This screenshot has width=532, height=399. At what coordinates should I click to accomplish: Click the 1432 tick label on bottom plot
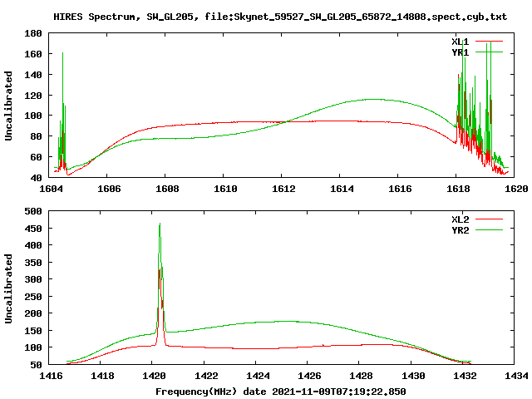point(465,376)
